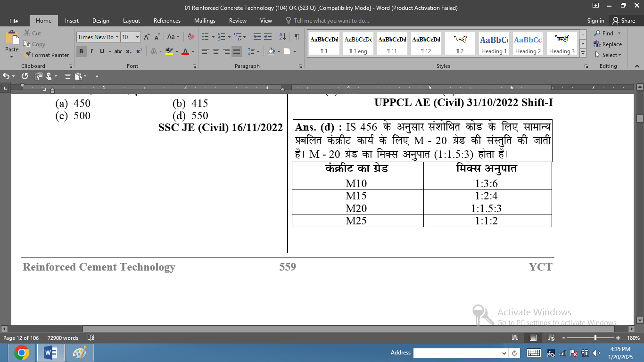
Task: Click the Share button
Action: coord(623,21)
